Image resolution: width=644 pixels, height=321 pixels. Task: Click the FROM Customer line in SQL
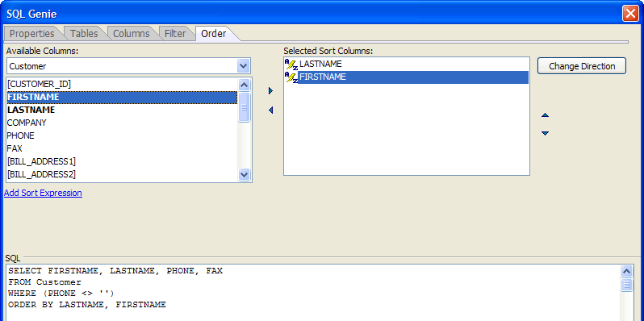(44, 282)
